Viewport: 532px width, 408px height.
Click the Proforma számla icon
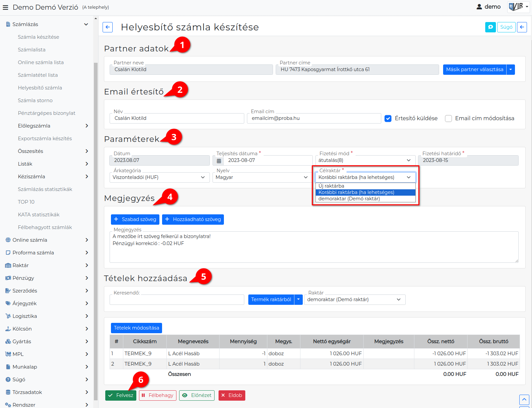8,253
